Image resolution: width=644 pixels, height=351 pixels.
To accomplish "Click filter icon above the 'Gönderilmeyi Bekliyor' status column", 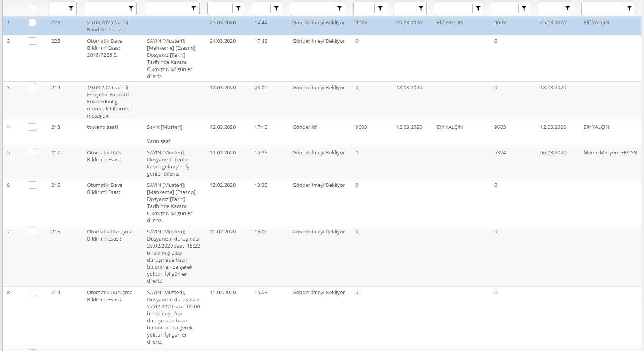I will point(339,8).
